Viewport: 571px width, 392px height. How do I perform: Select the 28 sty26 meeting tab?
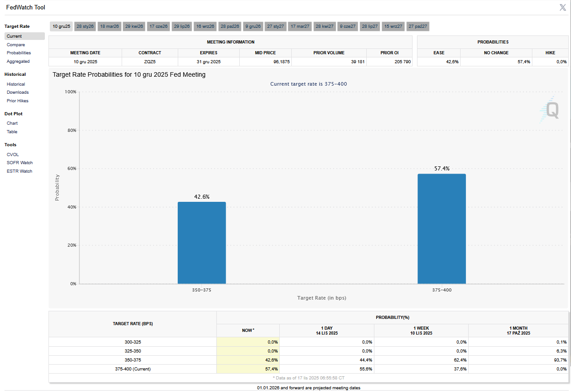pos(85,26)
